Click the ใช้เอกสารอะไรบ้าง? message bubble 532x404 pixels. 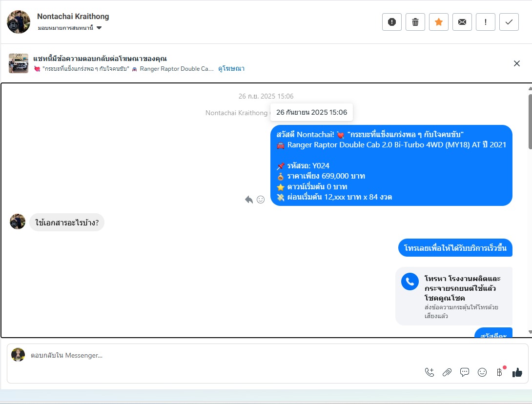pos(67,222)
